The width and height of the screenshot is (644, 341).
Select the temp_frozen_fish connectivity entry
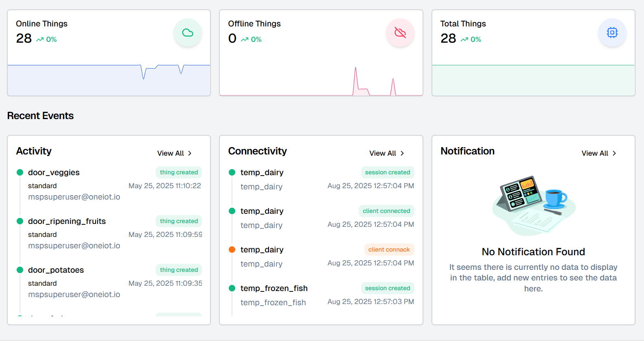click(321, 295)
